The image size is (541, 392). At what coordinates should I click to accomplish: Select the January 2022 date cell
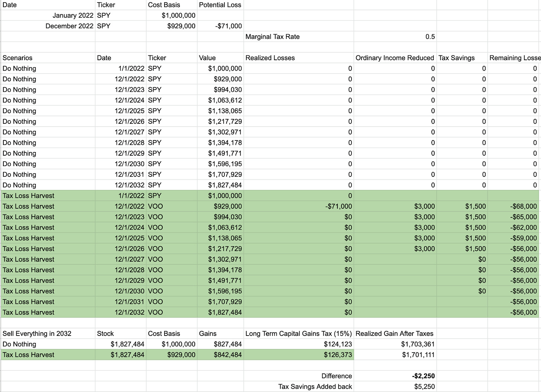pos(48,16)
